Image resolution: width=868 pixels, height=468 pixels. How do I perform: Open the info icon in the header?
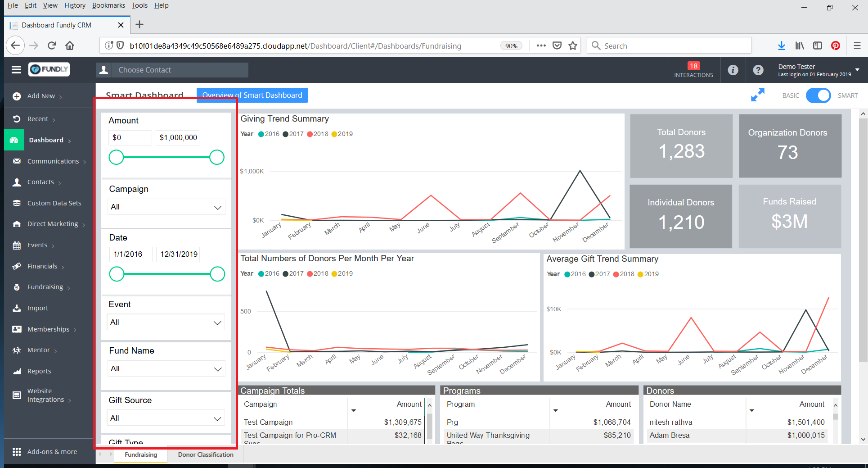[x=733, y=70]
